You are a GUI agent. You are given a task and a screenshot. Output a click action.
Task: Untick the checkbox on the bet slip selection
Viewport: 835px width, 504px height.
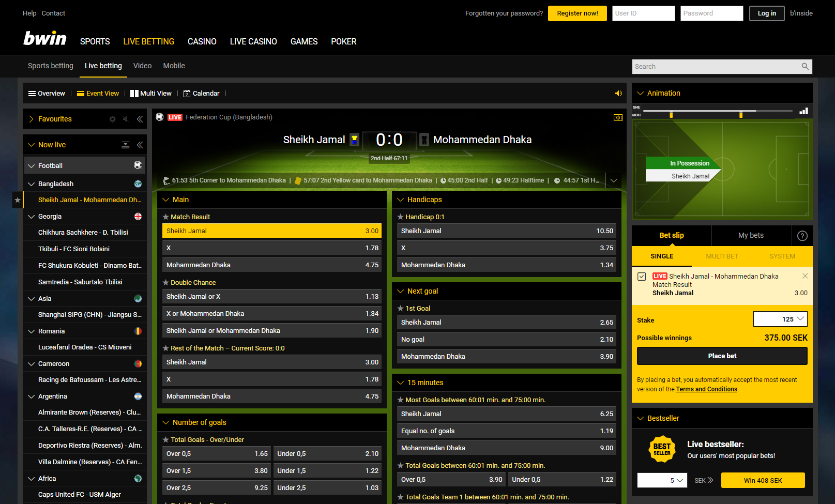[x=642, y=276]
